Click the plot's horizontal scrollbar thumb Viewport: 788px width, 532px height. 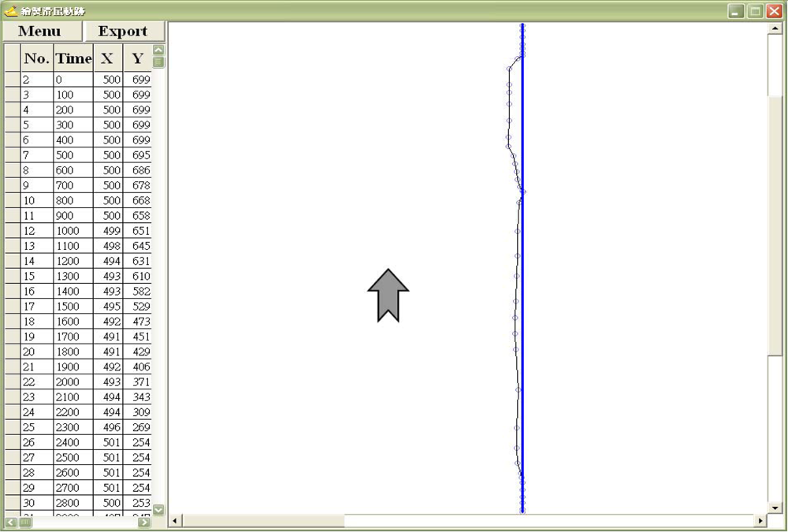(x=263, y=521)
